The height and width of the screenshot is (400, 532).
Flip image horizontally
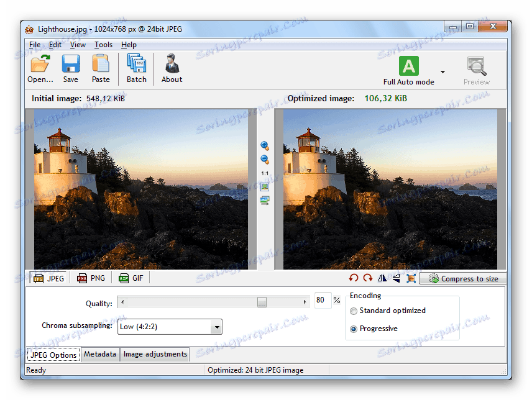(x=382, y=278)
